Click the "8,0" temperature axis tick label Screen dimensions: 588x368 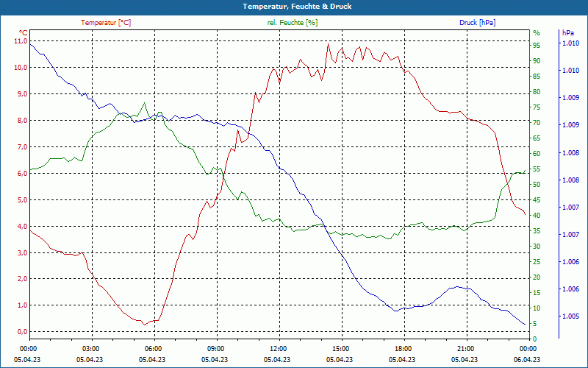[22, 121]
